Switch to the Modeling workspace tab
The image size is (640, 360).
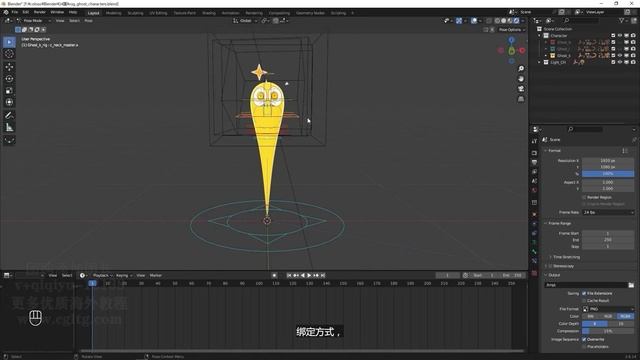[x=113, y=13]
